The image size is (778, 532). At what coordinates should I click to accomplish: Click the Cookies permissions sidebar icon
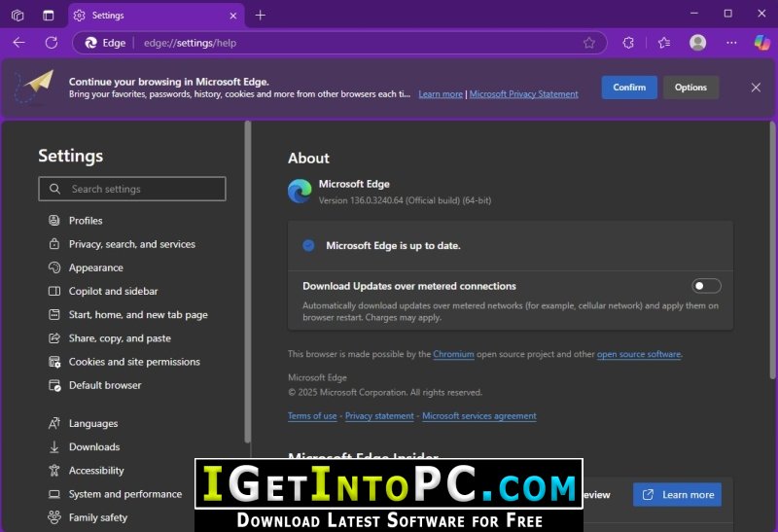click(x=54, y=362)
